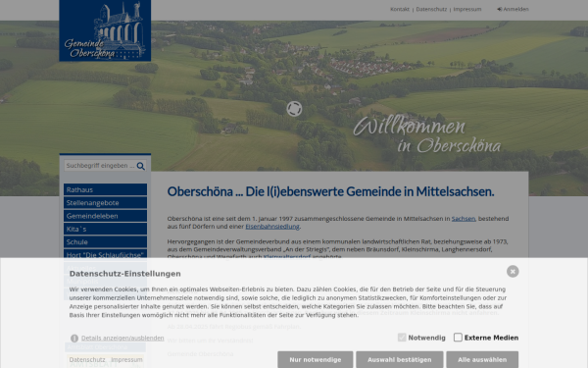Click the Auswahl bestätigen button
The height and width of the screenshot is (368, 588).
coord(400,359)
